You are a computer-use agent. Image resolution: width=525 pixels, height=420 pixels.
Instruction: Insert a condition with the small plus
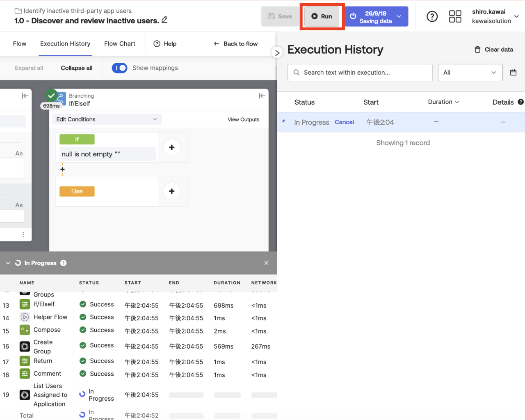[x=62, y=169]
